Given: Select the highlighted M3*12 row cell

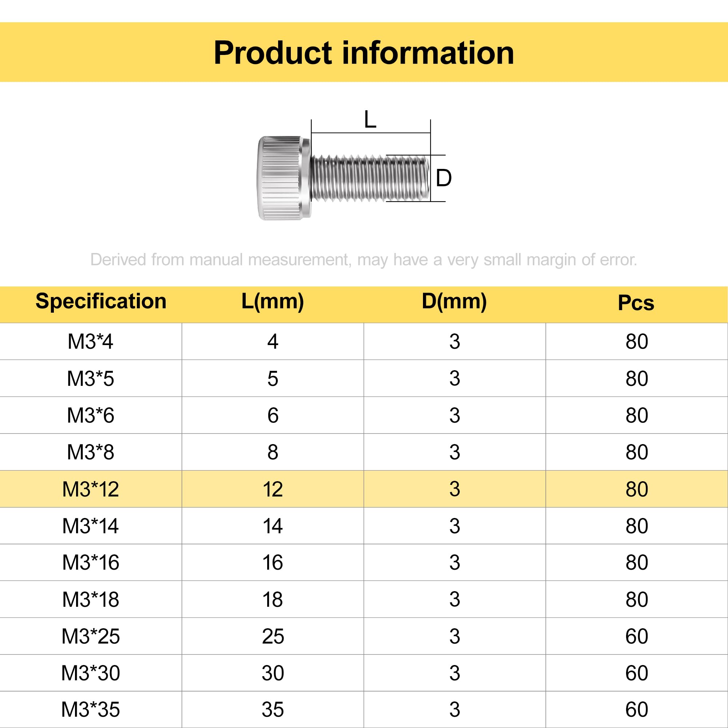Looking at the screenshot, I should tap(91, 489).
